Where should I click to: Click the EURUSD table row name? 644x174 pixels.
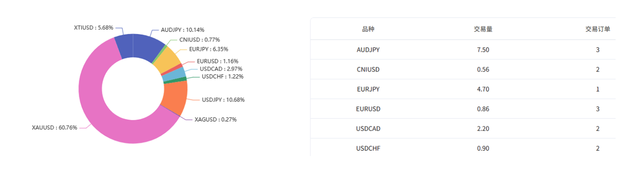pyautogui.click(x=368, y=109)
